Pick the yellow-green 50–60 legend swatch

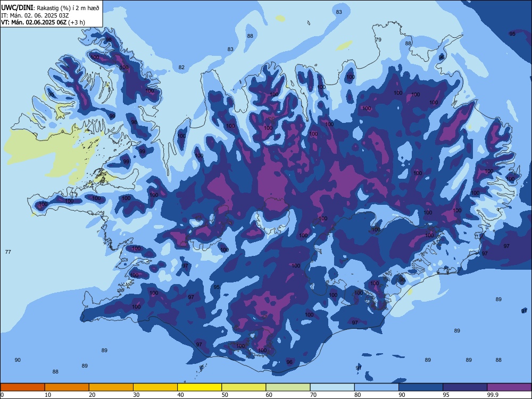244,387
